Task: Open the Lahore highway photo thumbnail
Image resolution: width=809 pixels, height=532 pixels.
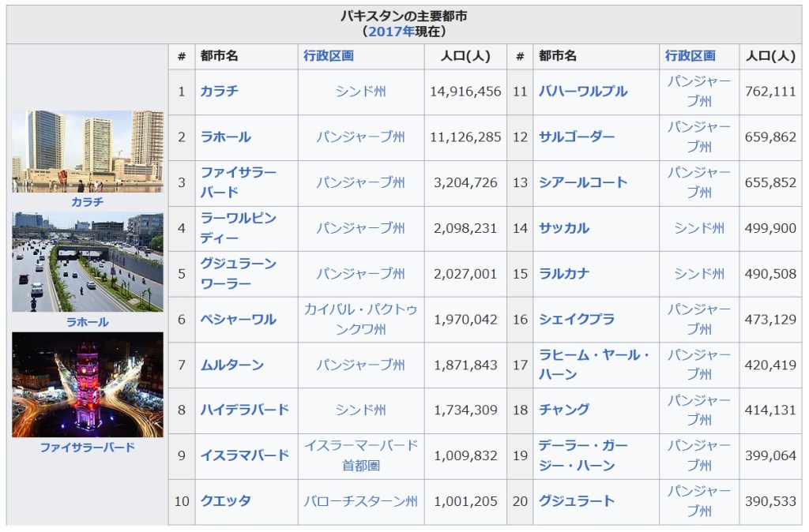Action: pos(88,261)
